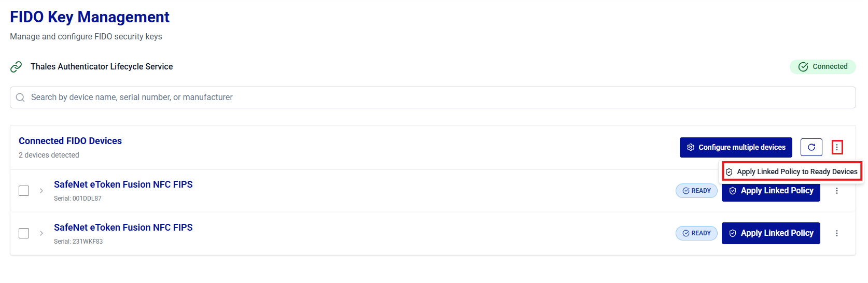Viewport: 868px width, 283px height.
Task: Click the Connected status badge
Action: (x=822, y=67)
